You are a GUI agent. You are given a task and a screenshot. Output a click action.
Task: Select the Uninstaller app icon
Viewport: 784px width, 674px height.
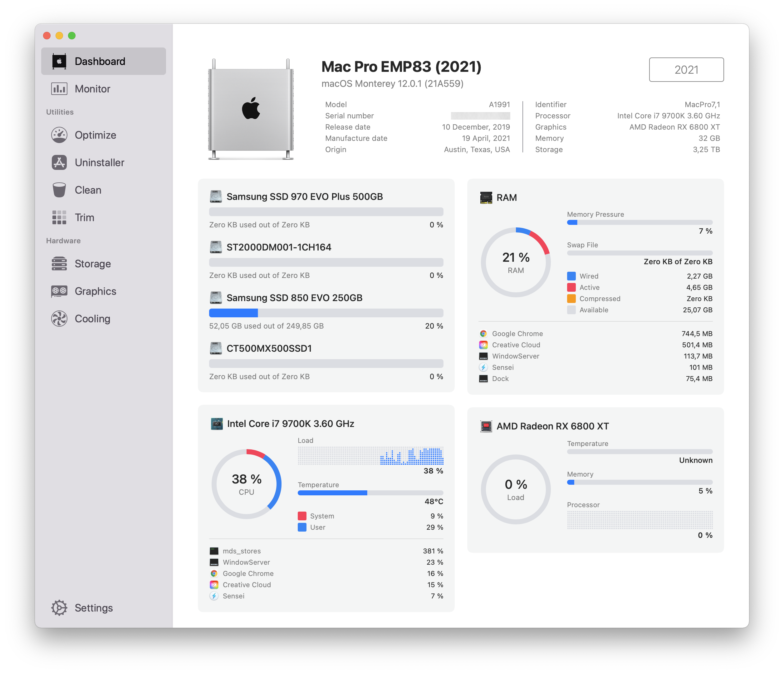59,162
